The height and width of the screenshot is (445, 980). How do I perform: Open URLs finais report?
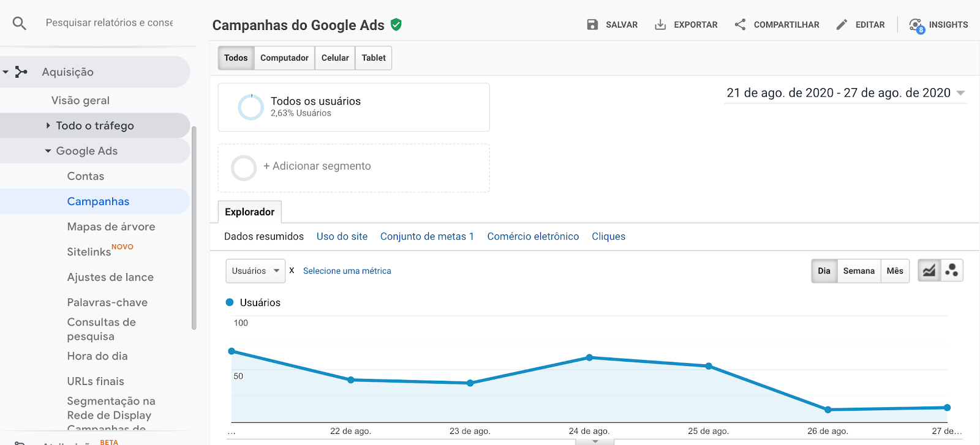(x=96, y=381)
